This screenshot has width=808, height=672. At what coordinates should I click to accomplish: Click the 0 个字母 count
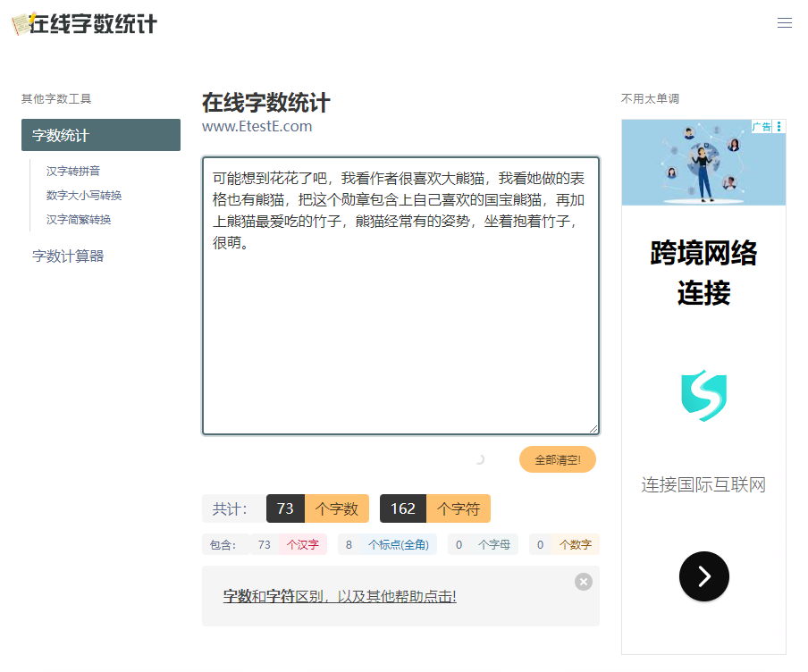pos(483,545)
